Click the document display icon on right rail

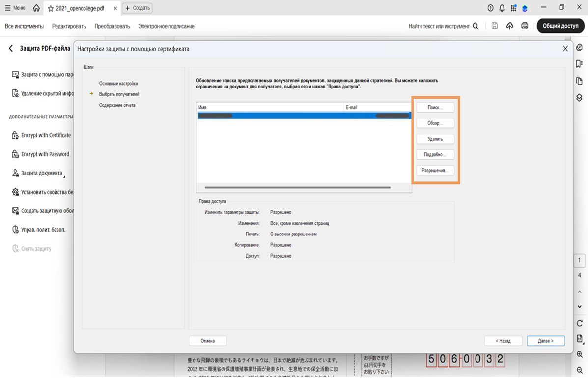tap(579, 339)
